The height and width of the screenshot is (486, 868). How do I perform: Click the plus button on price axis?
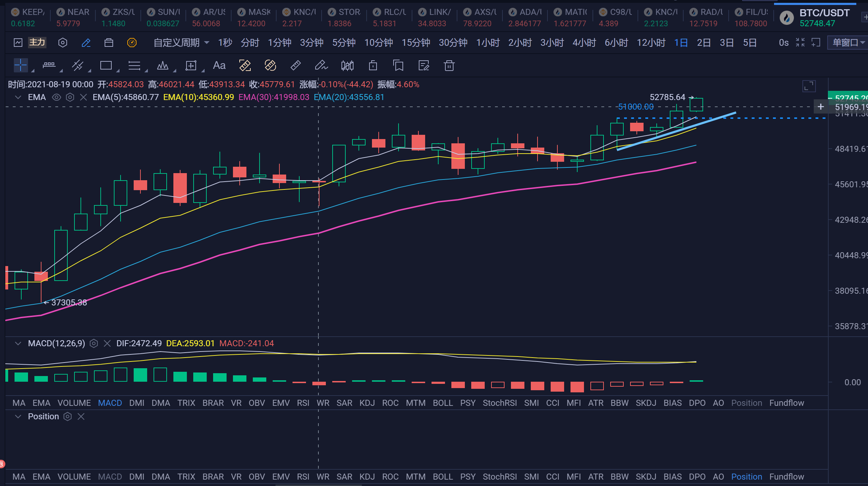(x=820, y=107)
